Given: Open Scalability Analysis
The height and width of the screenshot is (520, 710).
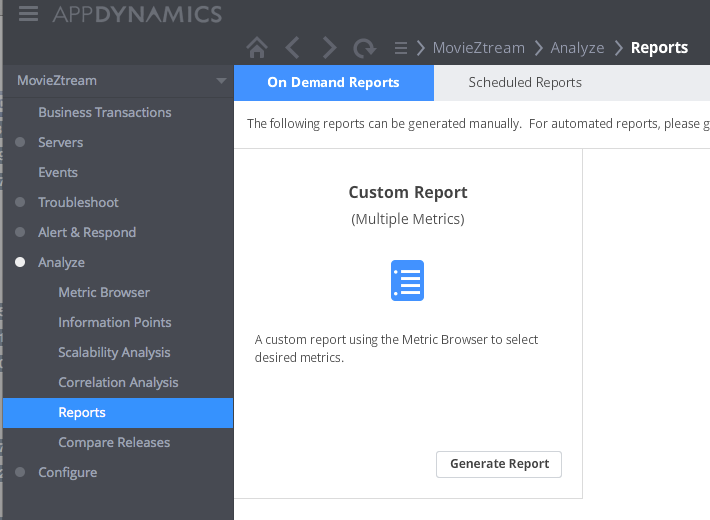Looking at the screenshot, I should click(x=114, y=352).
